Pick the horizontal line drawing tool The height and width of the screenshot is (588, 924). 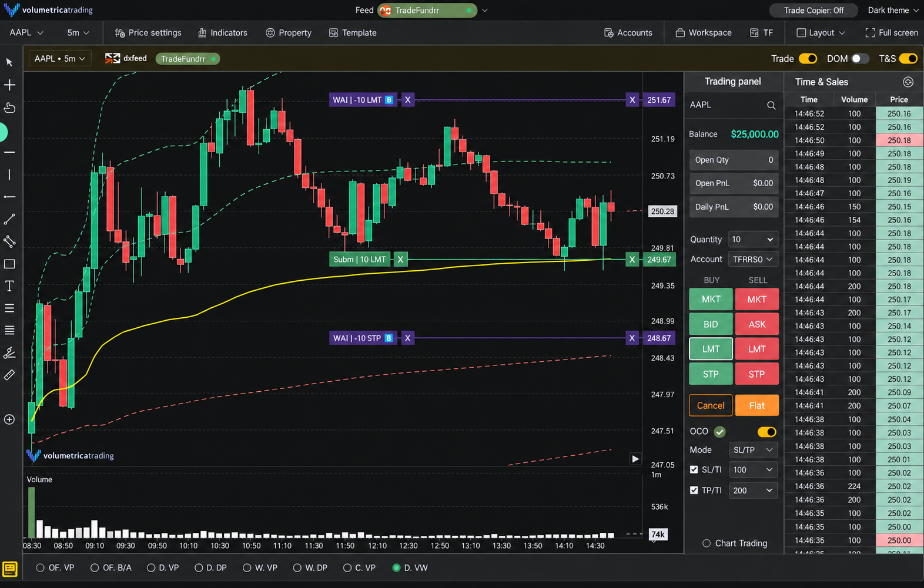coord(9,152)
